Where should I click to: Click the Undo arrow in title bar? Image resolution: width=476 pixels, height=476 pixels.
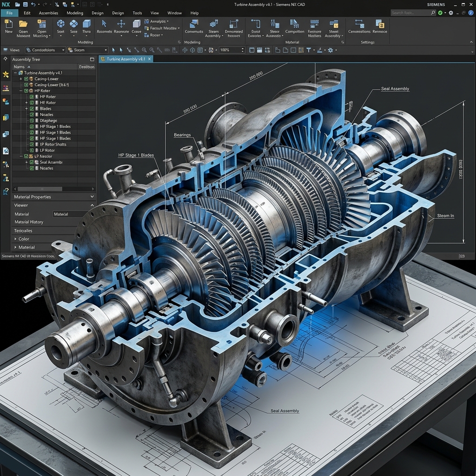pyautogui.click(x=33, y=5)
